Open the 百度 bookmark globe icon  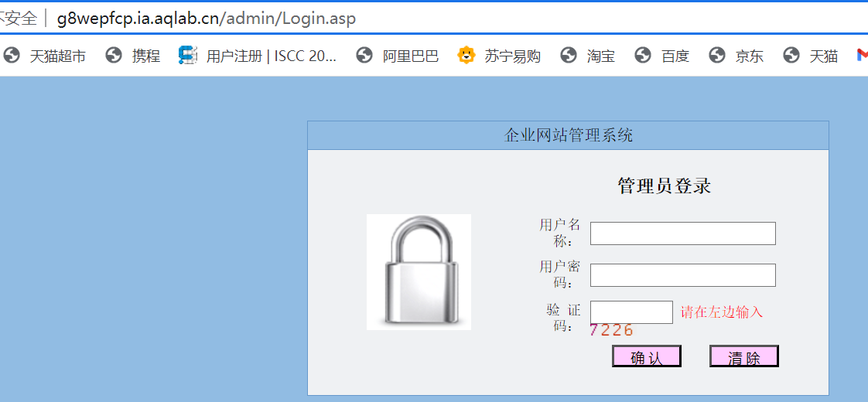643,56
